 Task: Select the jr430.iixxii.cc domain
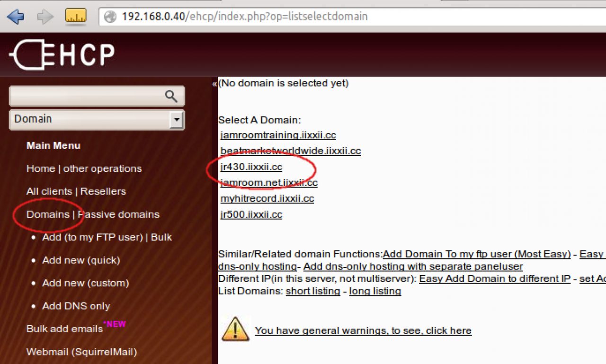pos(251,167)
